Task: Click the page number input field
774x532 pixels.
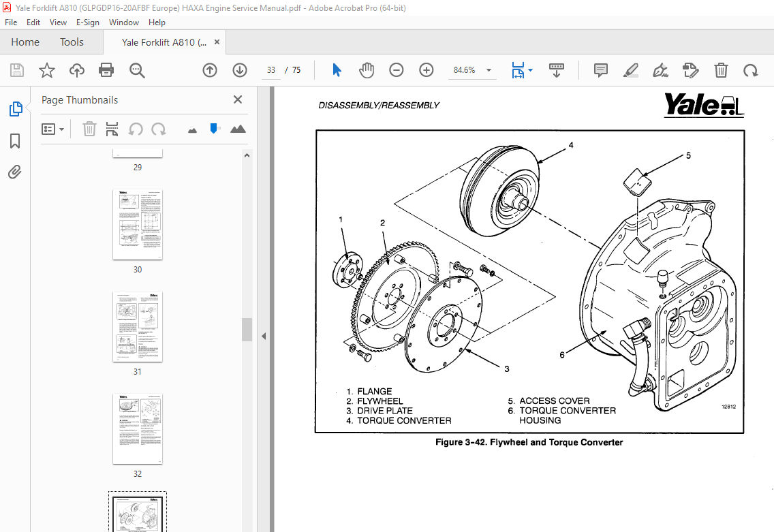Action: (x=271, y=70)
